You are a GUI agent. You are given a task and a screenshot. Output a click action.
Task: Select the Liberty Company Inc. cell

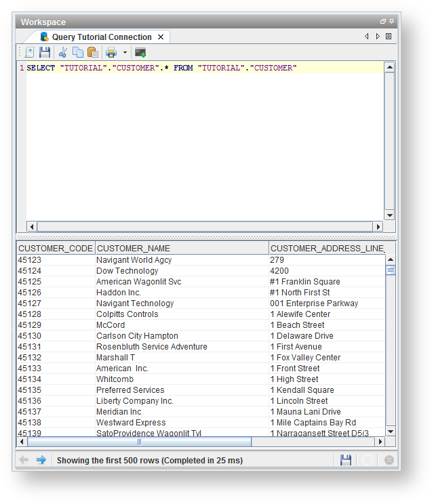click(x=182, y=401)
